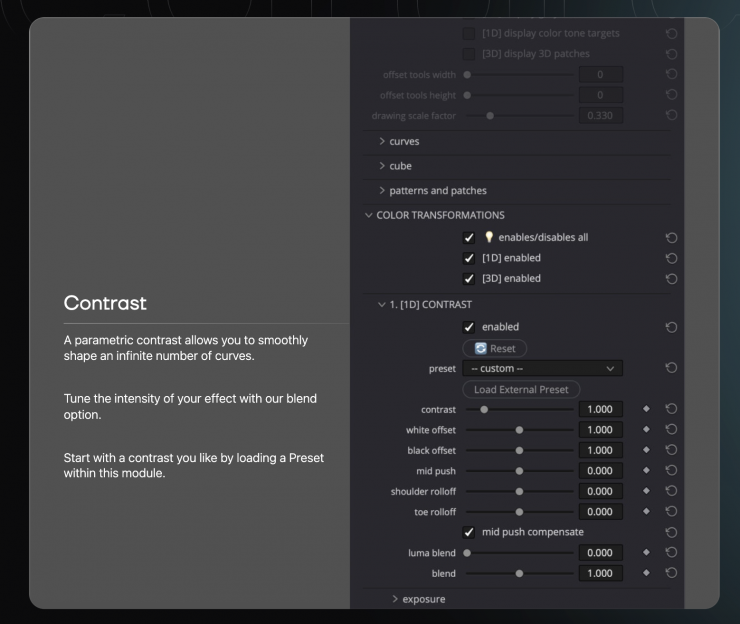Disable the [3D] enabled checkbox
740x624 pixels.
(x=469, y=279)
